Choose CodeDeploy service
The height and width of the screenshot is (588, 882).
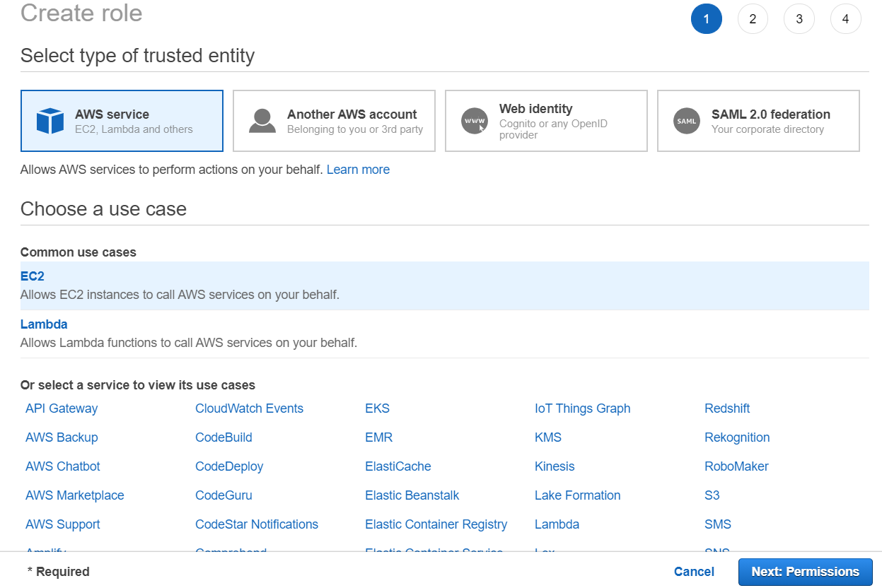(229, 466)
